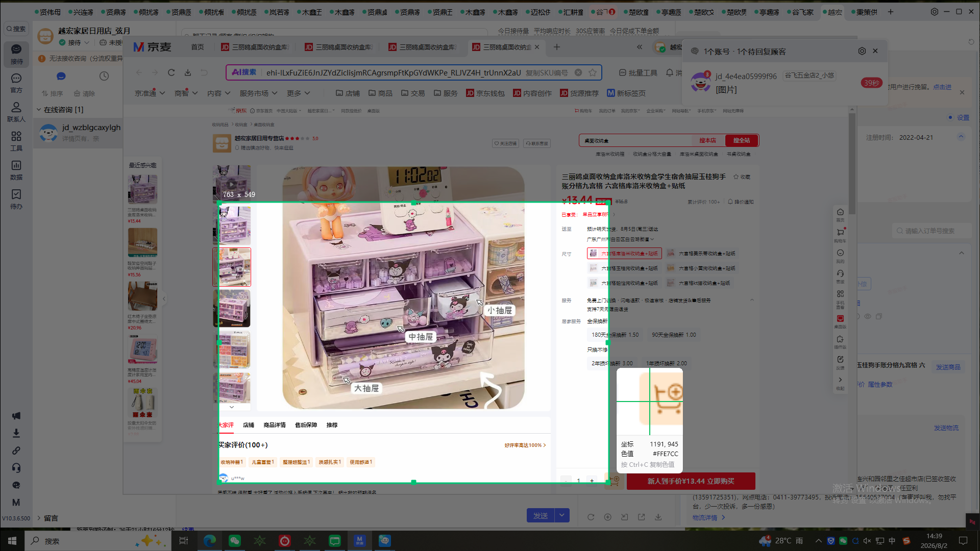Select the 设置 radio dot in right panel

pyautogui.click(x=950, y=118)
